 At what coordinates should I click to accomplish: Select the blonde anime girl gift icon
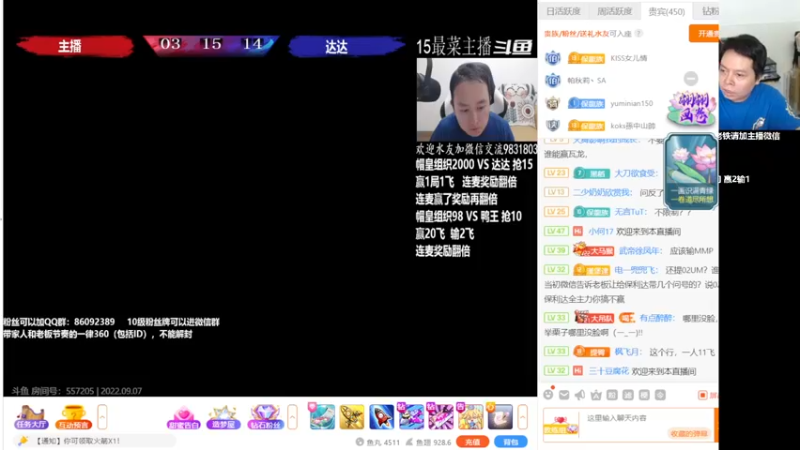click(x=470, y=416)
